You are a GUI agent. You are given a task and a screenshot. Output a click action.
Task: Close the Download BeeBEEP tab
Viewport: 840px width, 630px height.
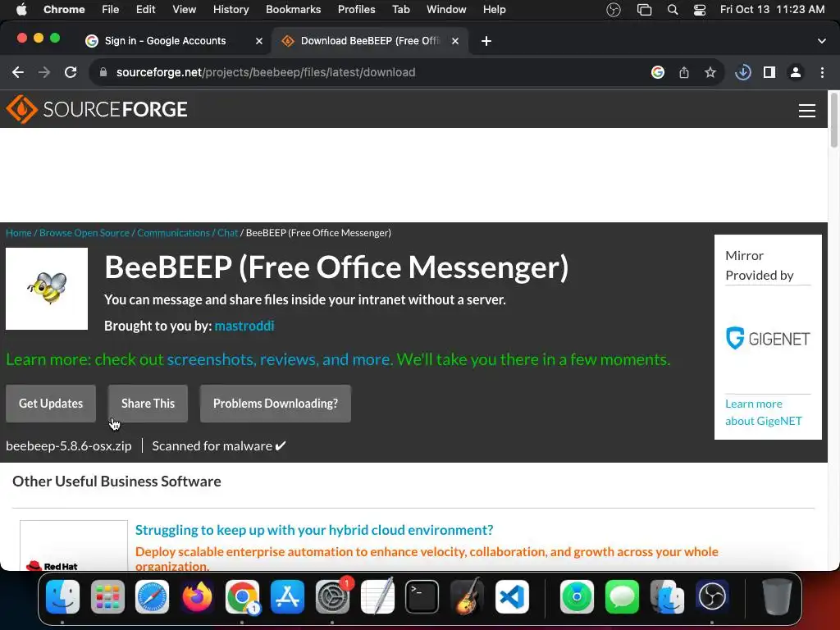tap(454, 41)
